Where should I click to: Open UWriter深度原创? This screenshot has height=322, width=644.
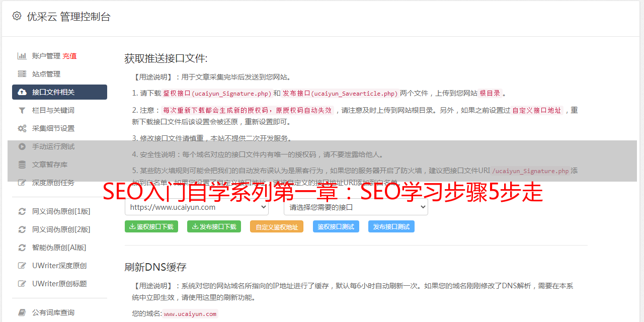[59, 266]
